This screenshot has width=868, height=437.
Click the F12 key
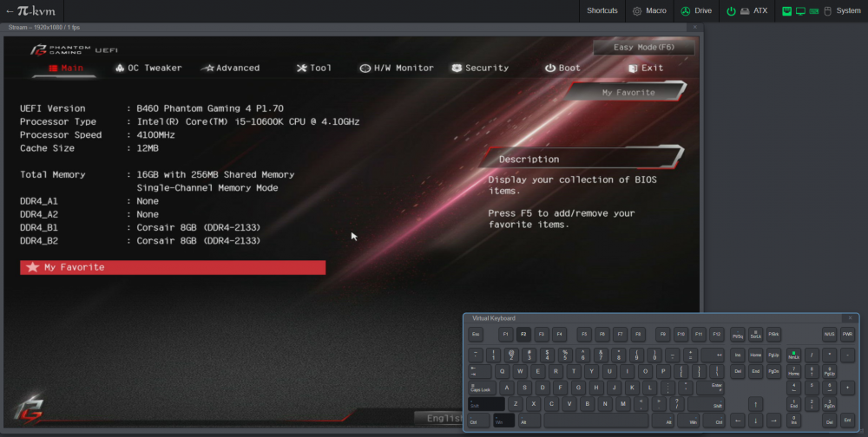[717, 334]
